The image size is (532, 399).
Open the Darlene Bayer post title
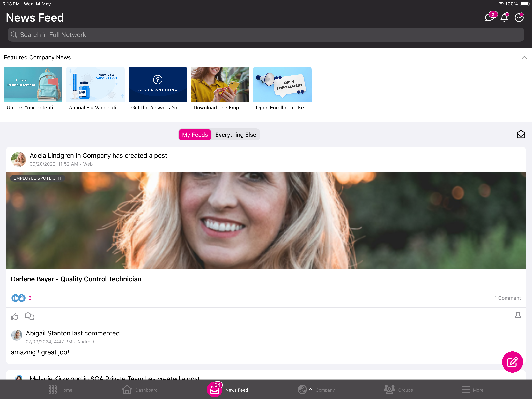pos(76,279)
